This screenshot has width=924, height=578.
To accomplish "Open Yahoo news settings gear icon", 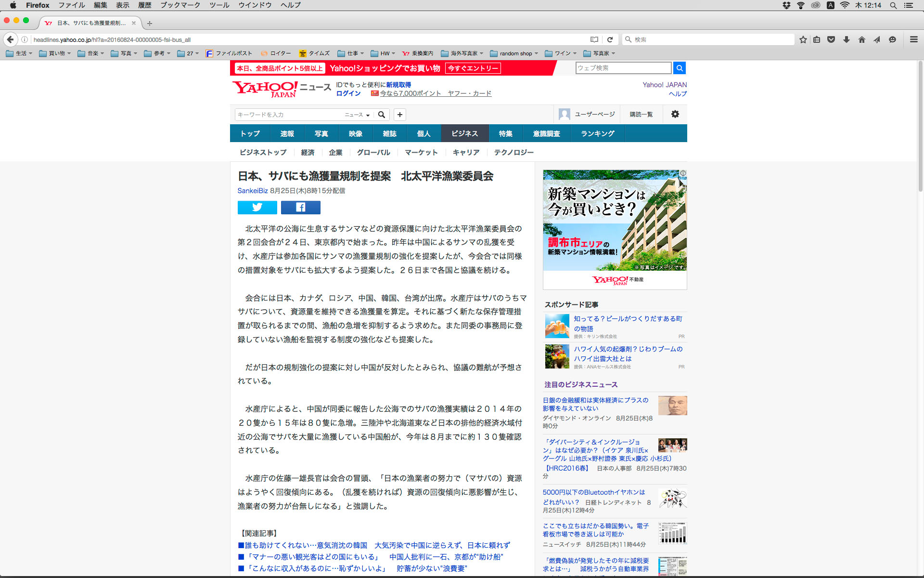I will [x=675, y=114].
